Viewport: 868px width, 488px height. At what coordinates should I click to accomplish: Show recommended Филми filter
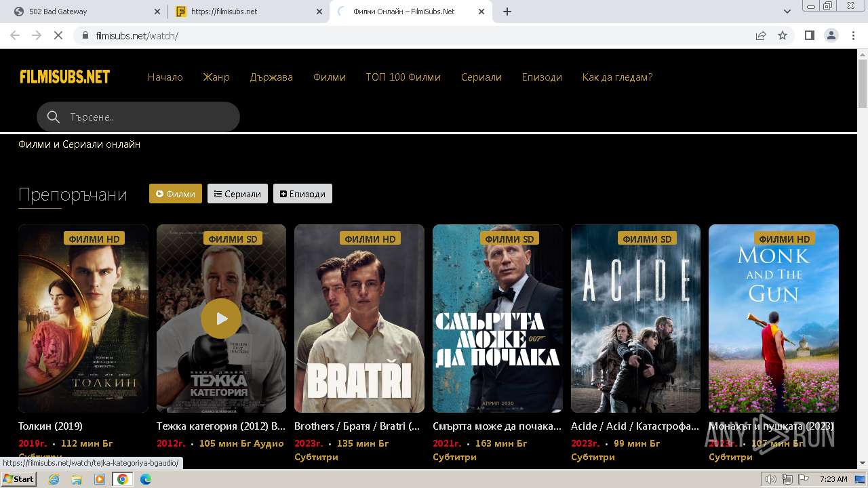[x=176, y=194]
